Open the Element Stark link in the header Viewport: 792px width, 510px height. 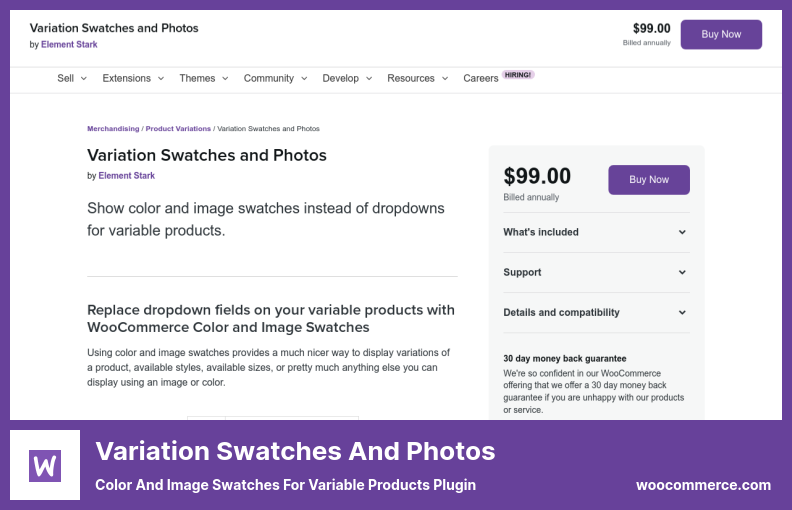69,44
